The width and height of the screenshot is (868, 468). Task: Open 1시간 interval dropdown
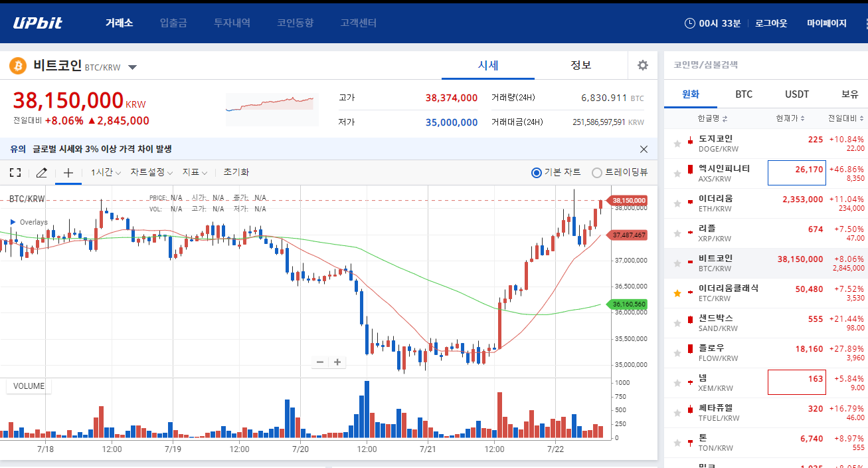point(106,172)
